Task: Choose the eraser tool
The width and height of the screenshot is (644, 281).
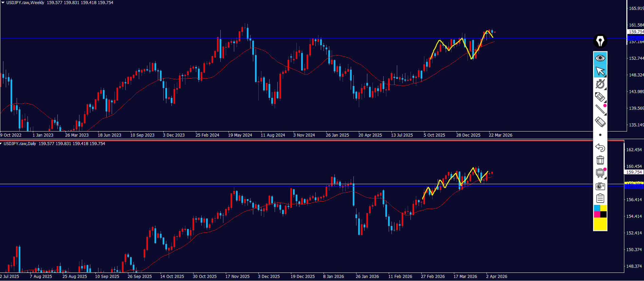Action: pyautogui.click(x=600, y=122)
